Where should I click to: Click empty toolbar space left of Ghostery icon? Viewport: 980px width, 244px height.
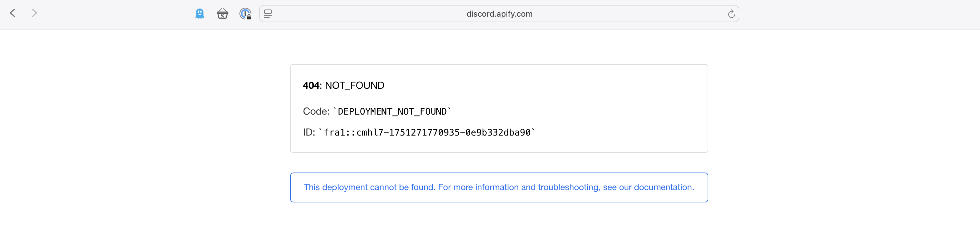[x=114, y=14]
